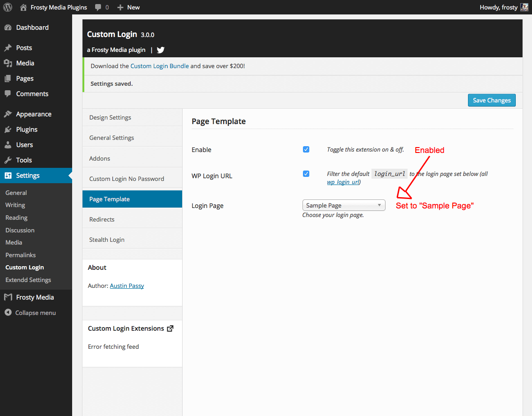Click the "Choose your login page." hint
This screenshot has width=532, height=416.
pyautogui.click(x=333, y=215)
